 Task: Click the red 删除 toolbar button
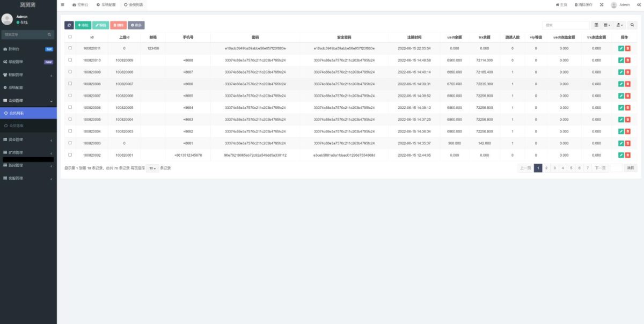click(x=119, y=25)
